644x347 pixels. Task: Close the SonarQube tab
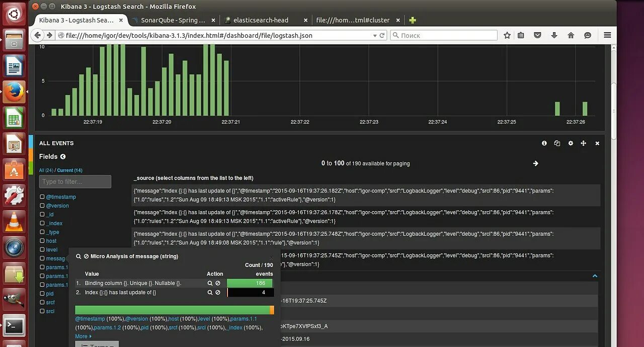click(213, 20)
